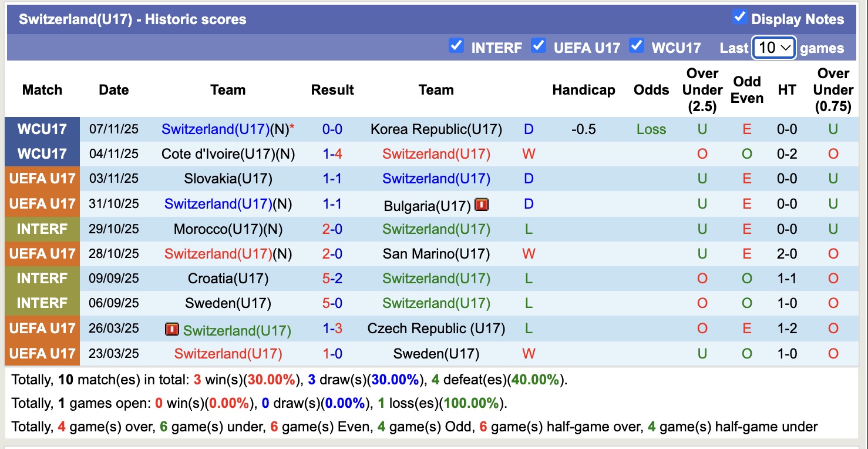Select the 1-4 result score link
Viewport: 868px width, 449px height.
pyautogui.click(x=332, y=154)
